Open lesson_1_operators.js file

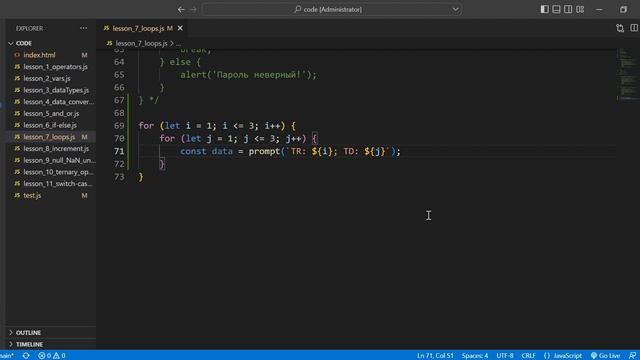tap(56, 67)
